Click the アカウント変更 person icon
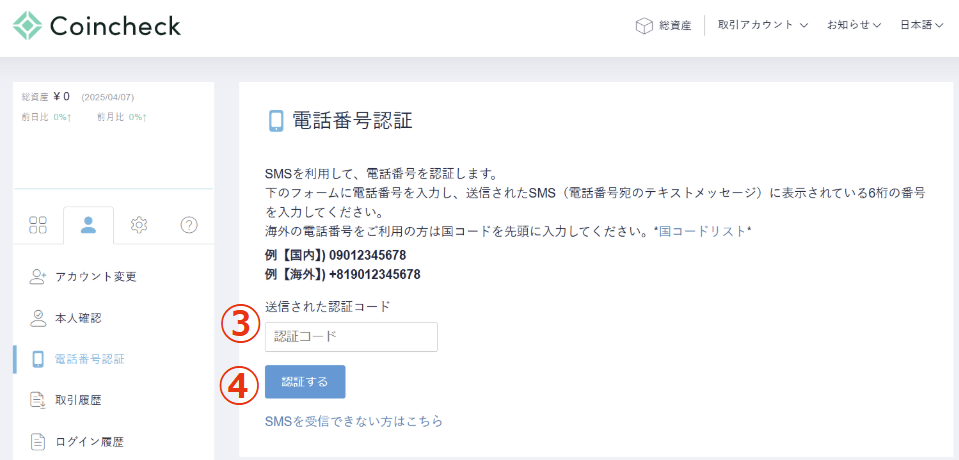The height and width of the screenshot is (460, 959). (38, 276)
